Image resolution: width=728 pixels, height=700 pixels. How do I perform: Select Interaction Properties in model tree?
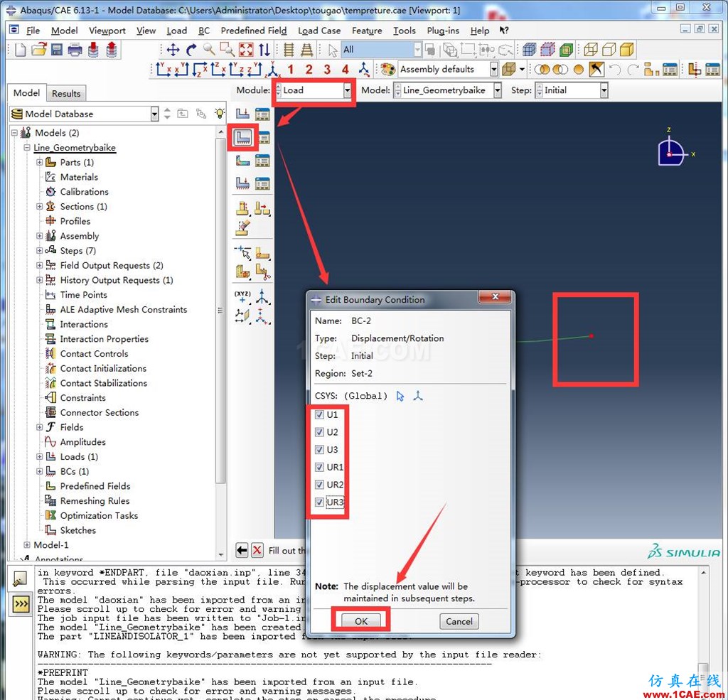tap(104, 339)
